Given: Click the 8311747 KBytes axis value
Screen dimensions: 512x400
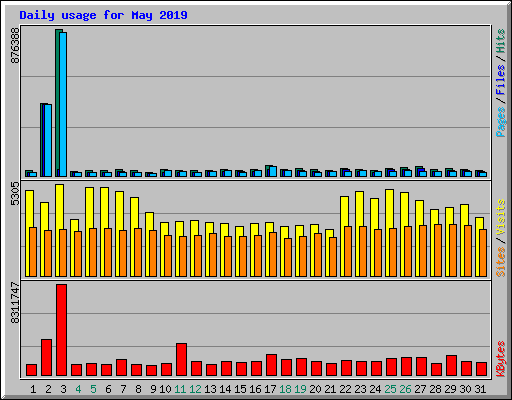Looking at the screenshot, I should tap(15, 303).
